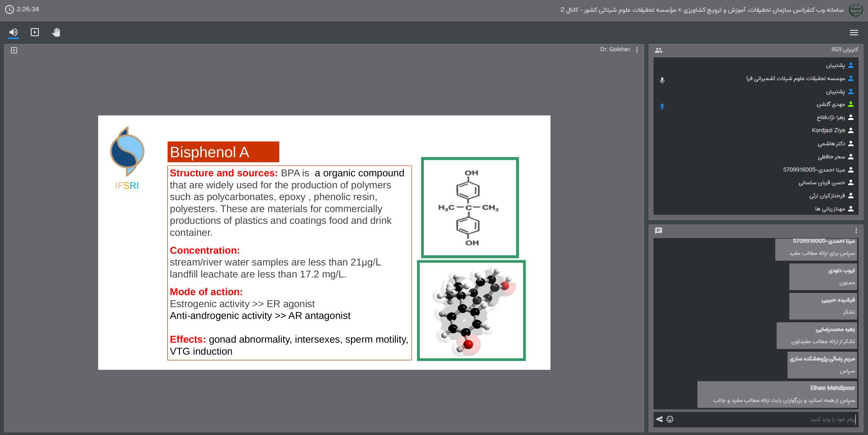Send the chat message with arrow icon

pos(659,419)
